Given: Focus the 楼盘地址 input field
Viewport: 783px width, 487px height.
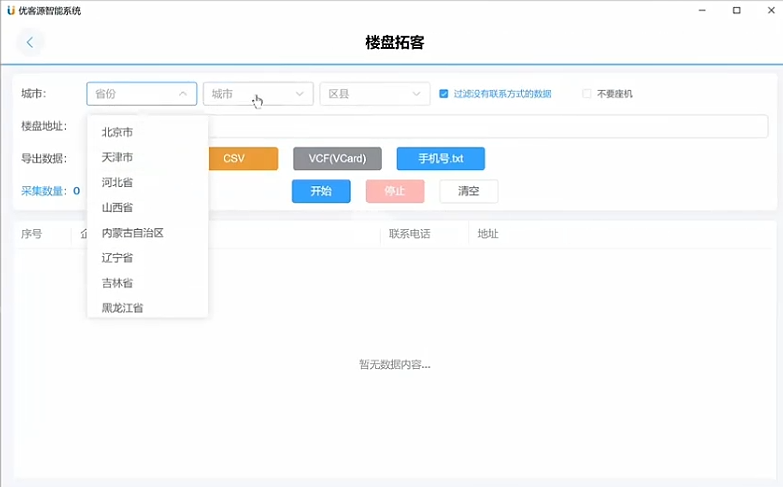Looking at the screenshot, I should [450, 126].
